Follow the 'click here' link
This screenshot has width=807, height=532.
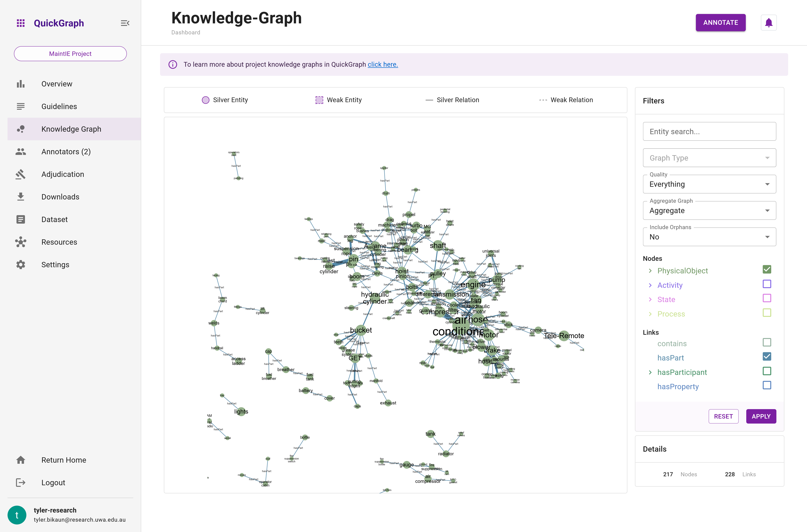pyautogui.click(x=383, y=64)
